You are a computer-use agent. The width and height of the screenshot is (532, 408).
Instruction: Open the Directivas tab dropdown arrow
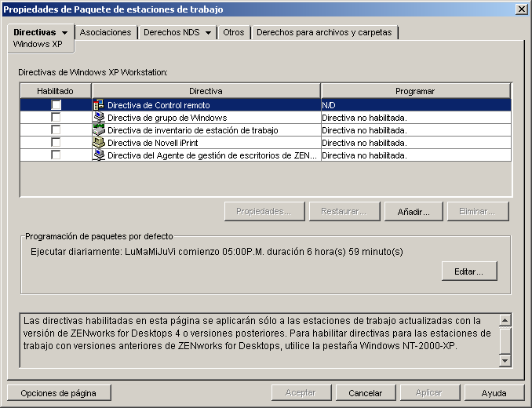(64, 33)
